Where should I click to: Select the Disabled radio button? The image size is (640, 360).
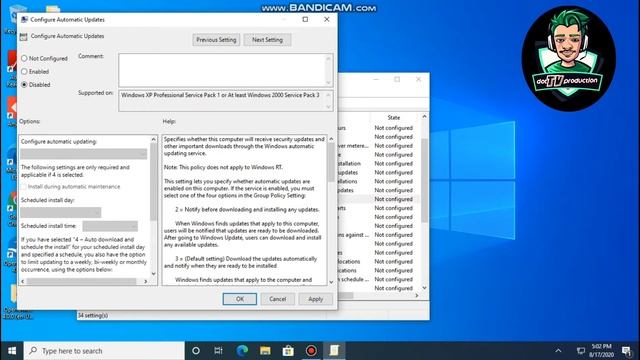click(24, 84)
